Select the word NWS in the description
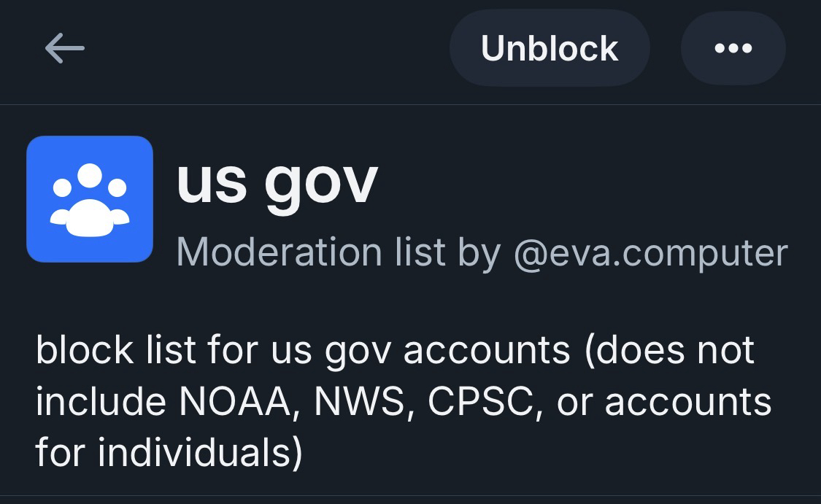The width and height of the screenshot is (821, 504). point(358,401)
